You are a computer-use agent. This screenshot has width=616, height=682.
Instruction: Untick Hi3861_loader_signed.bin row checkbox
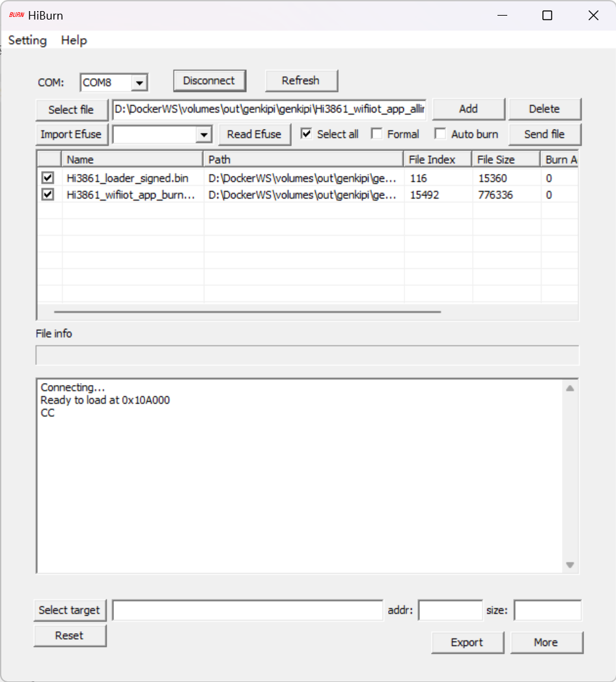click(48, 178)
